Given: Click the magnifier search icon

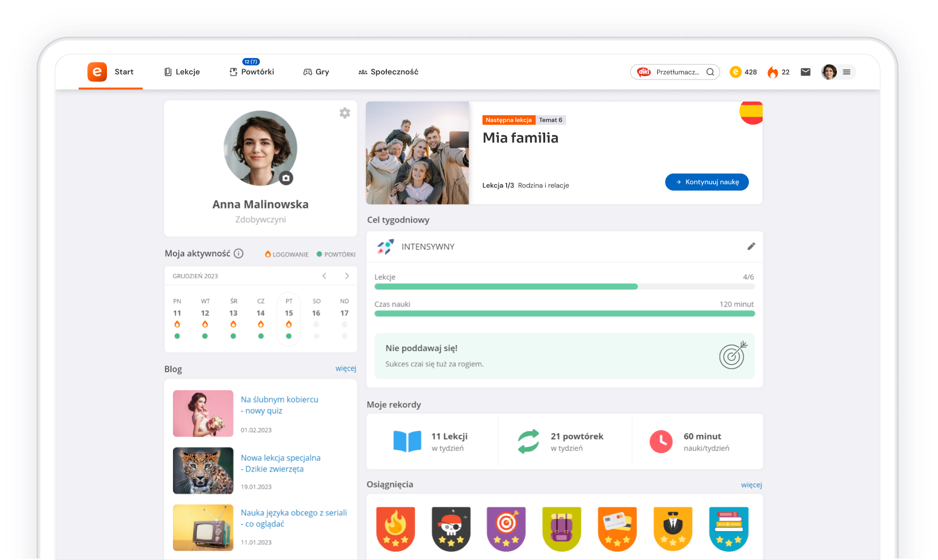Looking at the screenshot, I should coord(710,72).
